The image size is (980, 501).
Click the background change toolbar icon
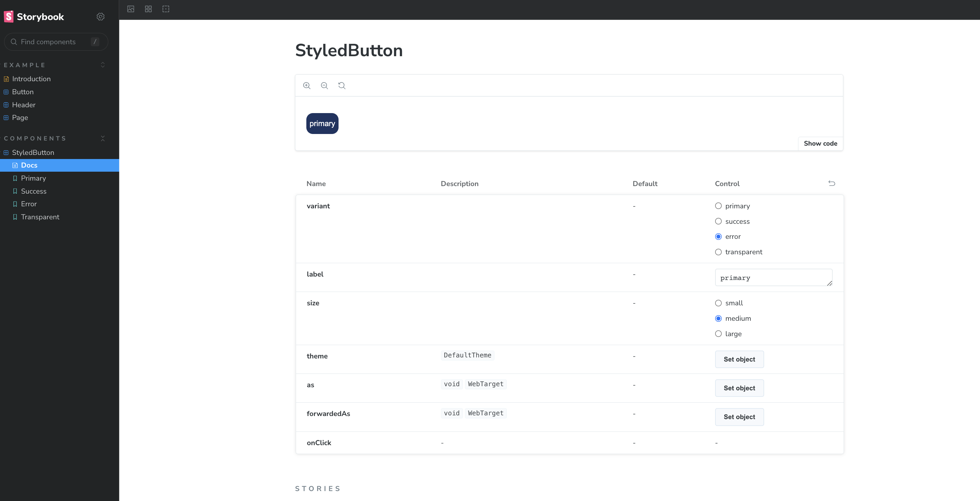click(x=131, y=9)
